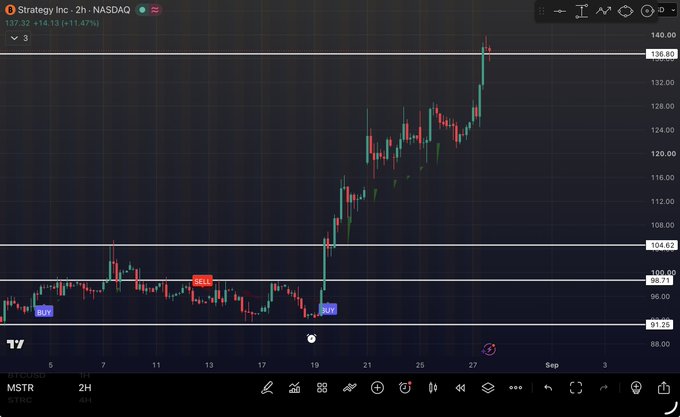Click the 120.00 price axis value
680x417 pixels.
tap(663, 154)
